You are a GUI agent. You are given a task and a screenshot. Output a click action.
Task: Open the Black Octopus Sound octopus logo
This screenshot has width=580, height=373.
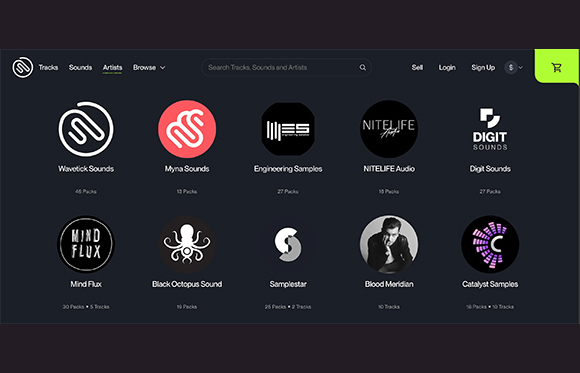click(187, 244)
